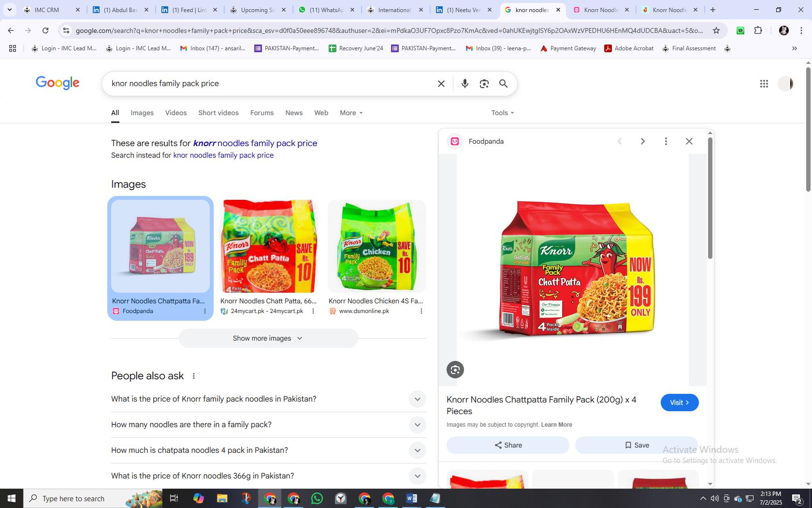Image resolution: width=812 pixels, height=508 pixels.
Task: Open a new browser tab
Action: pos(712,10)
